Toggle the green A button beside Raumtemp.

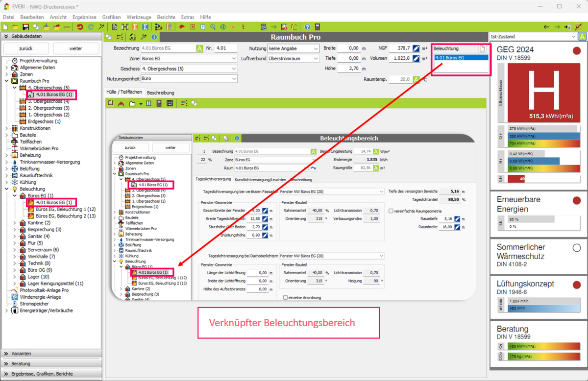[416, 79]
